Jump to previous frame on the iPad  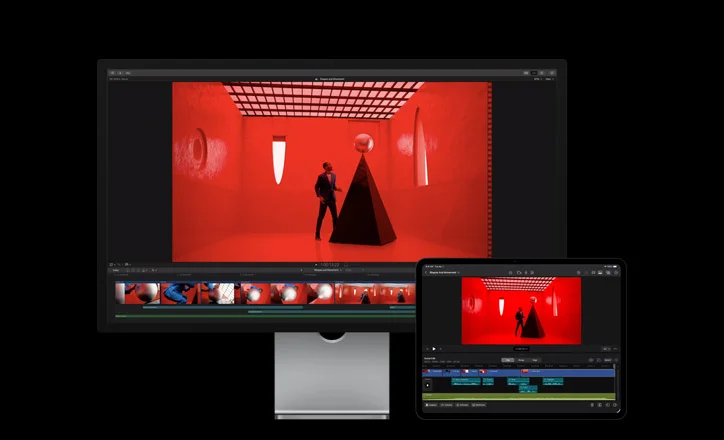(x=427, y=349)
